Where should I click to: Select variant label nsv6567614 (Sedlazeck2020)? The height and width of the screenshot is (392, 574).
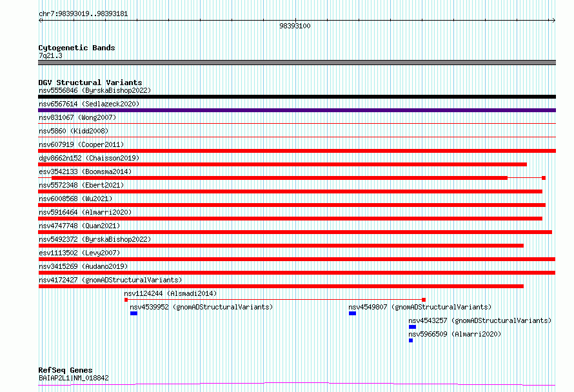(89, 104)
